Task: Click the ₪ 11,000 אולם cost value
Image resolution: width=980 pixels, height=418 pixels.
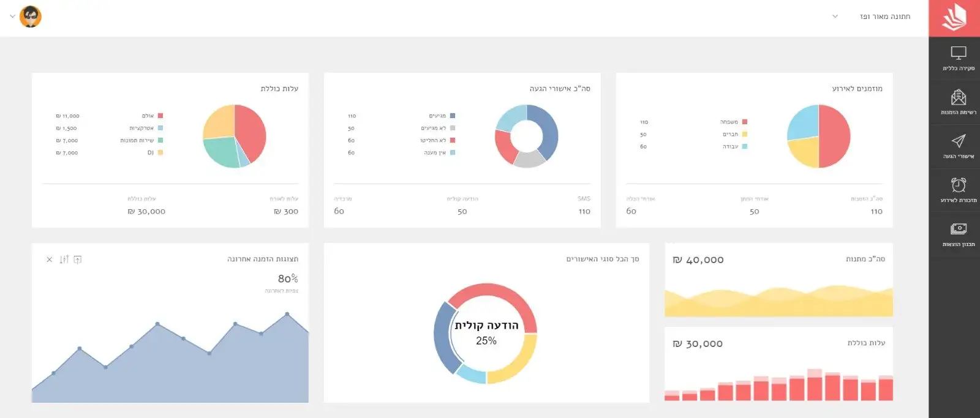Action: click(x=67, y=116)
